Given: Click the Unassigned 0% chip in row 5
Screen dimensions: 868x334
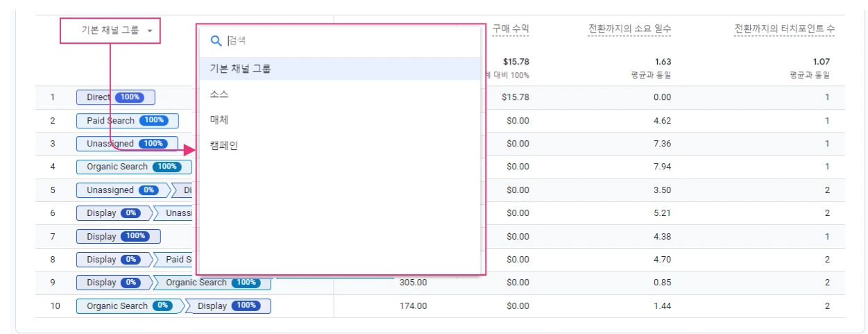Looking at the screenshot, I should click(122, 190).
